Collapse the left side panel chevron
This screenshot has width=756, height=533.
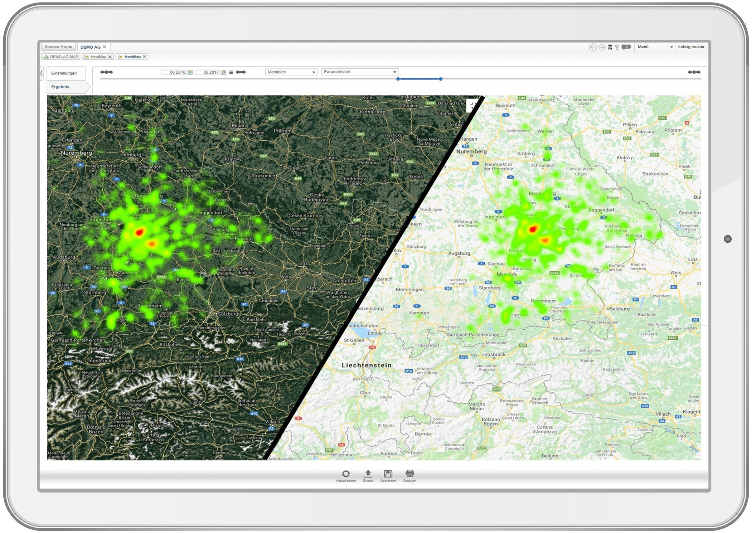tap(42, 73)
